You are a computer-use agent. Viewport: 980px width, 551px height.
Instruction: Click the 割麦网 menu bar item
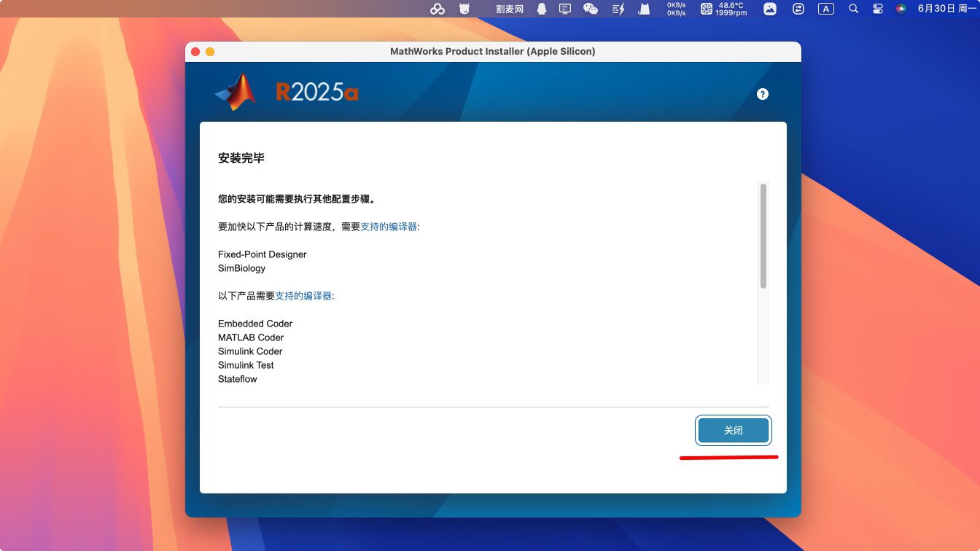510,9
